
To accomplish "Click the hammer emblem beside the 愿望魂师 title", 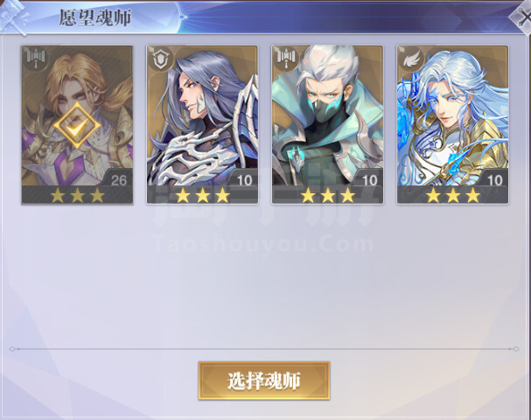I will 13,17.
